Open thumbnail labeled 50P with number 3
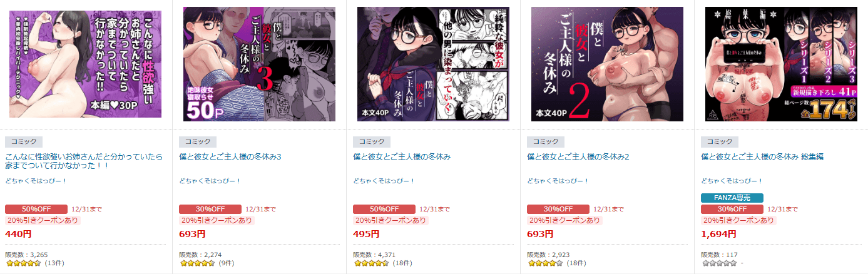 pos(259,64)
